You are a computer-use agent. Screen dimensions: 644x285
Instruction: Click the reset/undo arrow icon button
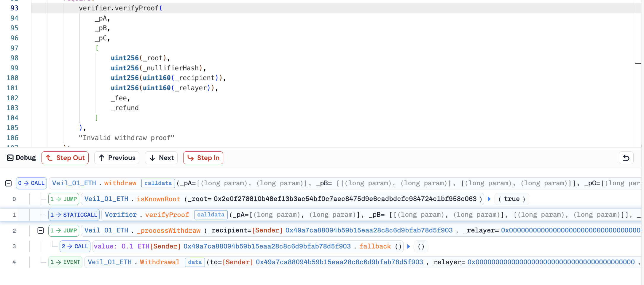click(626, 158)
